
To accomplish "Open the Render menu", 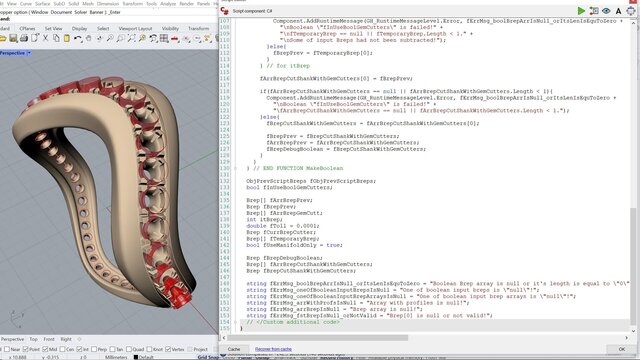I will tap(187, 4).
